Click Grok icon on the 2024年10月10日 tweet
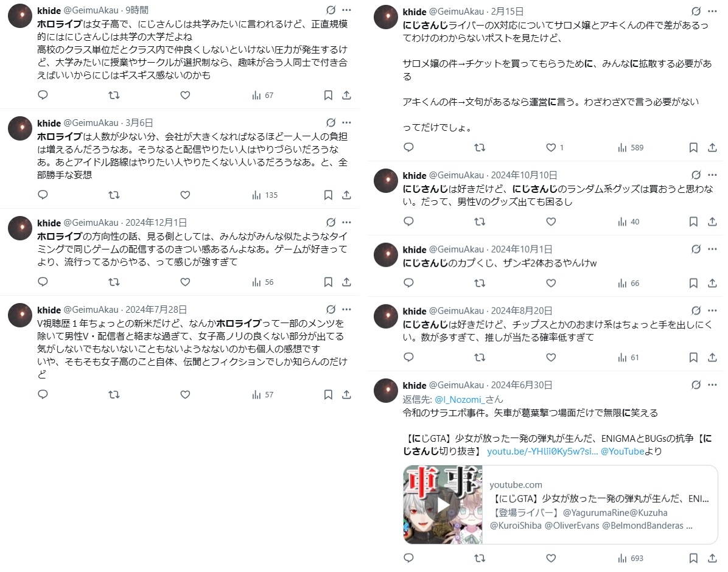This screenshot has width=728, height=572. click(696, 175)
